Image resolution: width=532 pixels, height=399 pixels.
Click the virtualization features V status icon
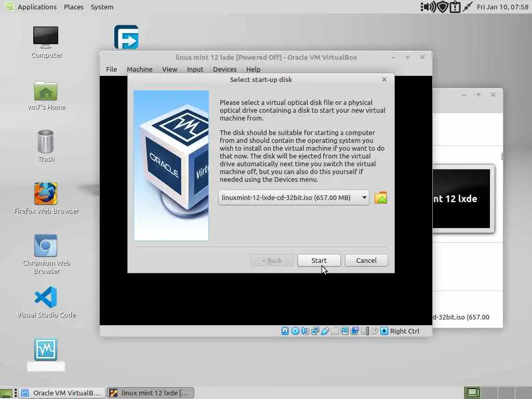[x=364, y=331]
